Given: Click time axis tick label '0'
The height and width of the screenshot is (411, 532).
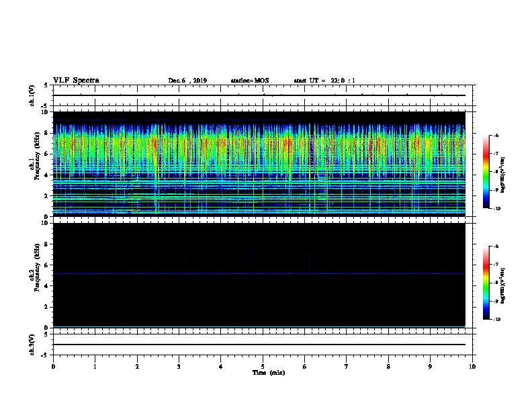Looking at the screenshot, I should coord(53,367).
